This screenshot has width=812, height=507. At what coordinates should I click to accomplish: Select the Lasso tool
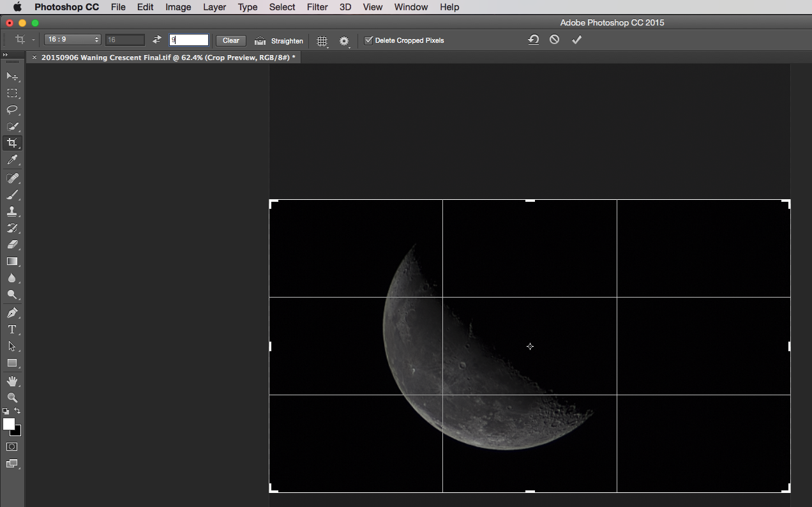coord(12,109)
